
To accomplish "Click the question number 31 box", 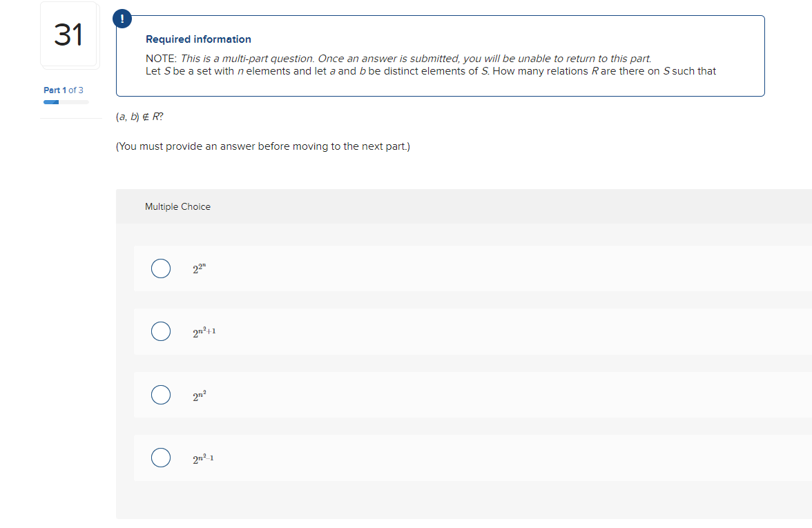I will [68, 35].
